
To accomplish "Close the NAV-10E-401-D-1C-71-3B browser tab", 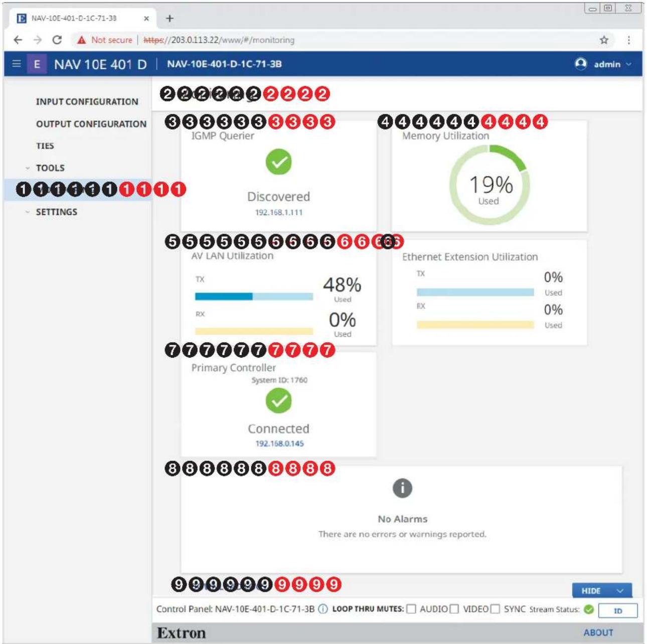I will pos(146,19).
